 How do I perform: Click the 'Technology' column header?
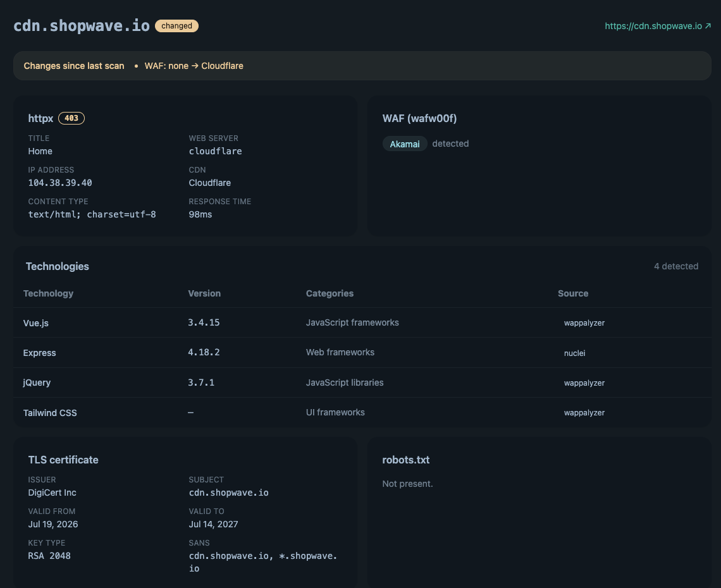(x=48, y=293)
